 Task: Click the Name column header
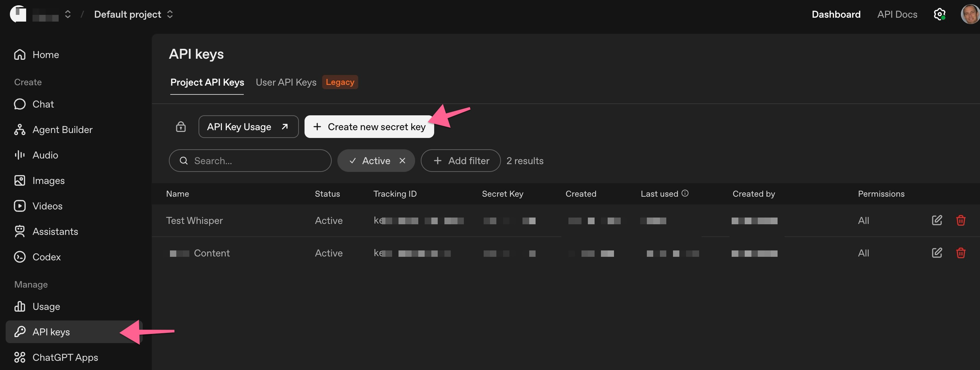tap(177, 194)
